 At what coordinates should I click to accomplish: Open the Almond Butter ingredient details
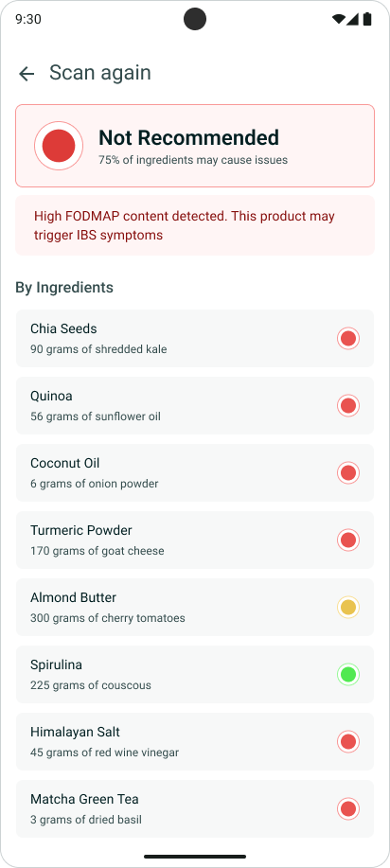195,608
